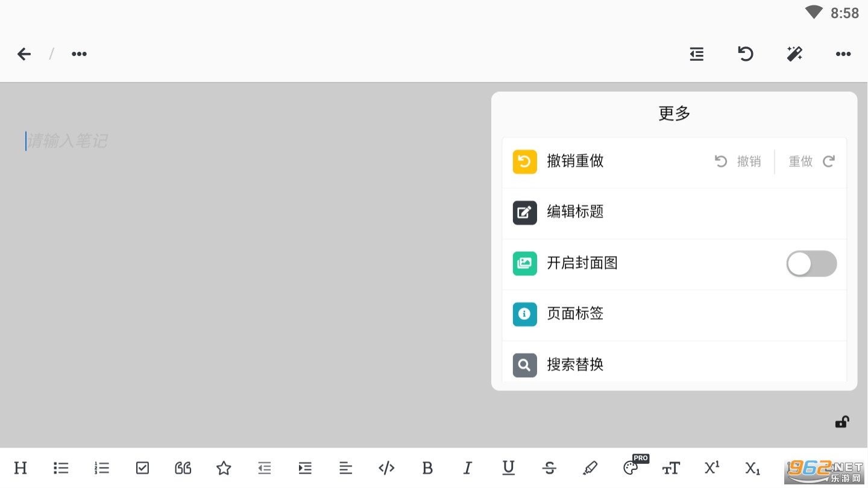Open text alignment options

[x=345, y=468]
